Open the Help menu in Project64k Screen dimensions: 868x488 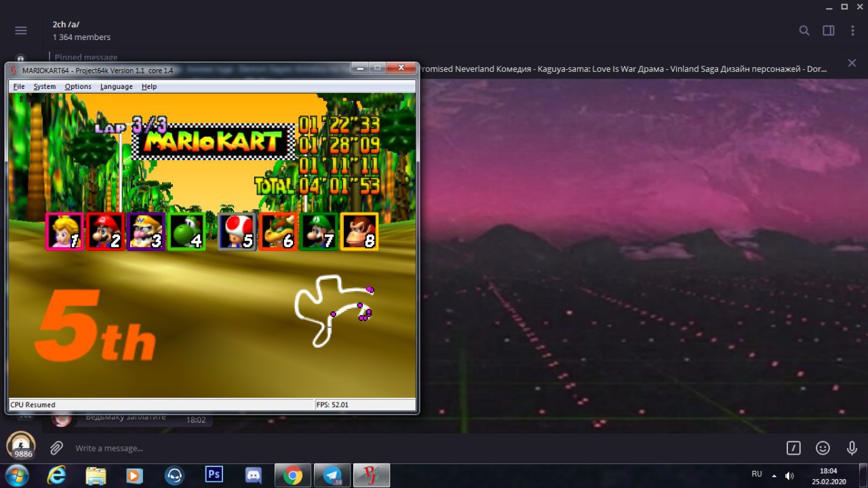[x=149, y=86]
